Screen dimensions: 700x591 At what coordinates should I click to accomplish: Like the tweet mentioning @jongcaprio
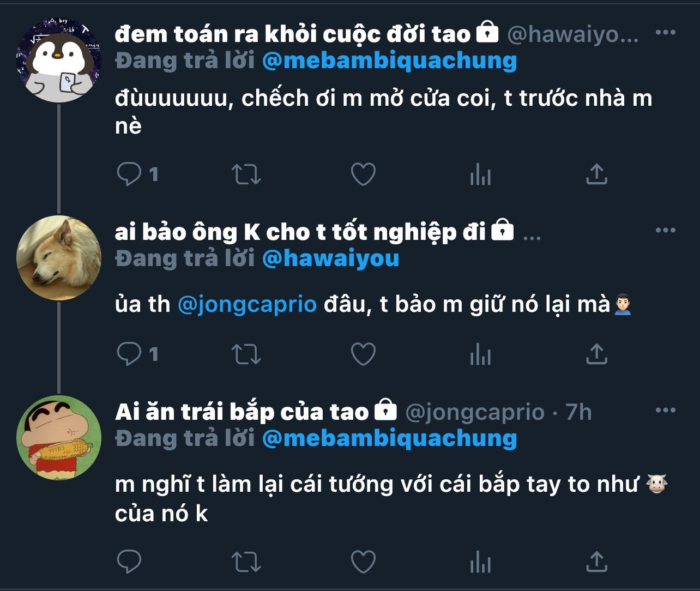(363, 354)
